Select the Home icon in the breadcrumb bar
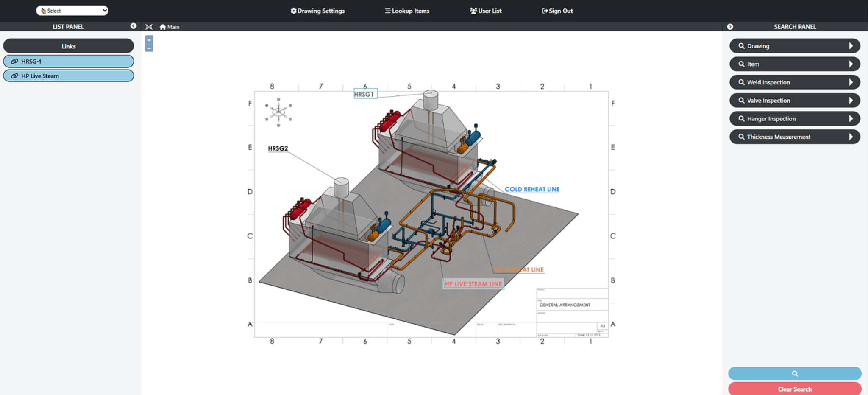This screenshot has height=395, width=868. (x=163, y=27)
